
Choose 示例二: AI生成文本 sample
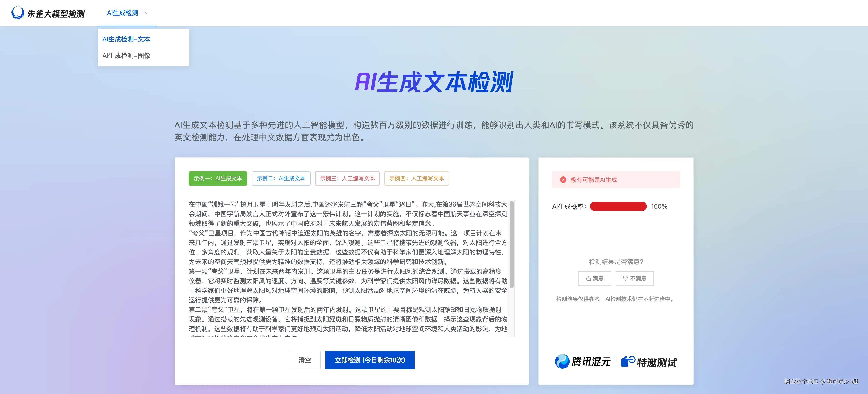click(281, 179)
